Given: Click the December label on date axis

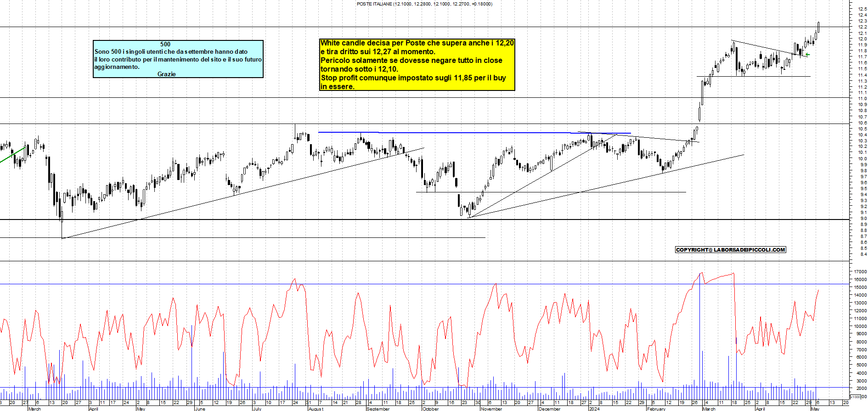Looking at the screenshot, I should (x=550, y=409).
